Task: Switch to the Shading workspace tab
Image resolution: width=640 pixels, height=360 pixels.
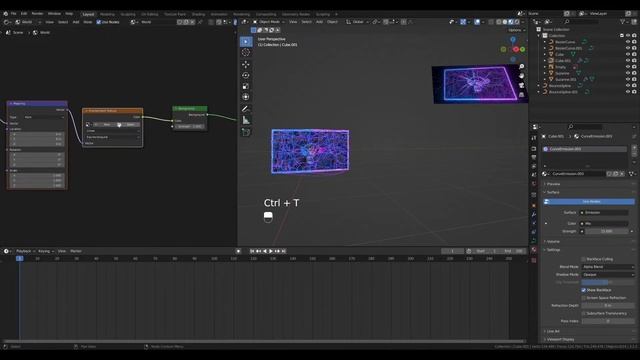Action: pyautogui.click(x=198, y=14)
